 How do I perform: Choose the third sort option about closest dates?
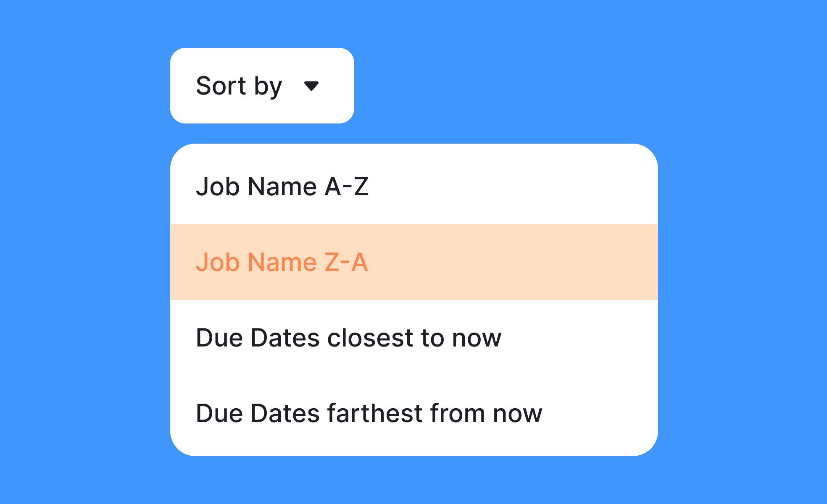(x=414, y=338)
